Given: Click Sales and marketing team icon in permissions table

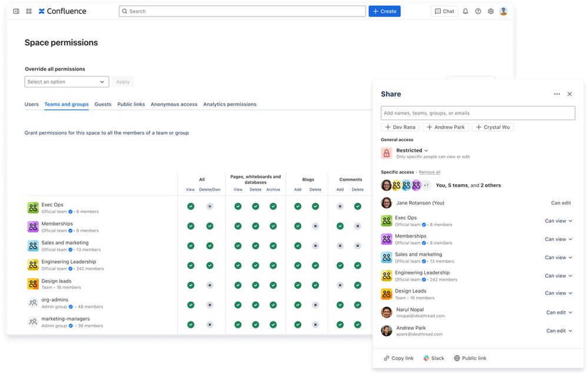Looking at the screenshot, I should click(x=33, y=246).
